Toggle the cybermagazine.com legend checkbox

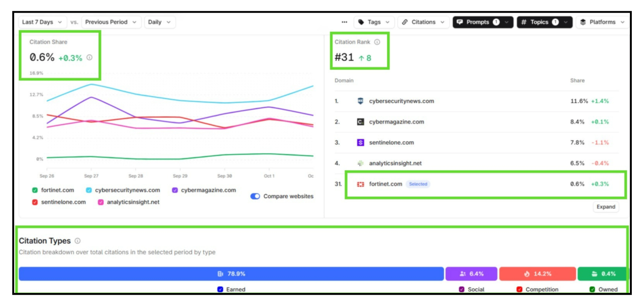[x=175, y=190]
